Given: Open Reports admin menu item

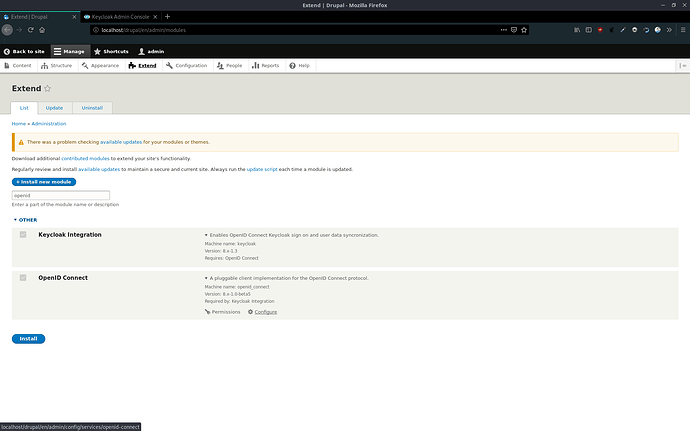Looking at the screenshot, I should [266, 66].
